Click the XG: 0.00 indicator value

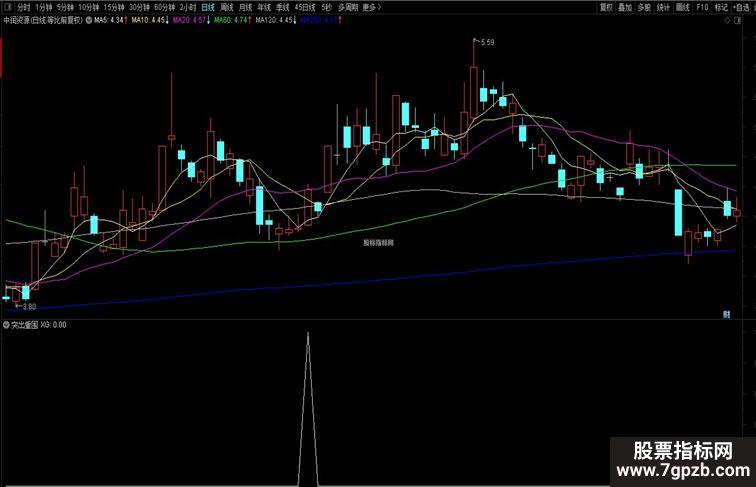point(54,325)
